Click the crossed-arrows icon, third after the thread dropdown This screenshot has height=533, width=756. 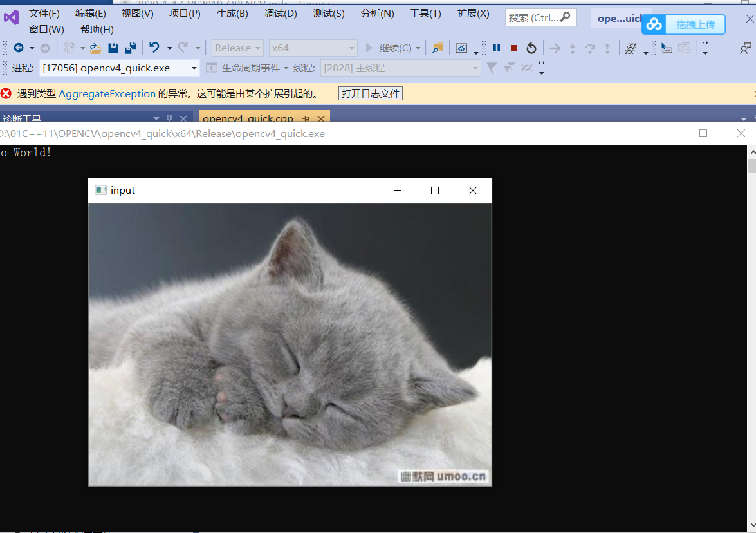point(526,68)
